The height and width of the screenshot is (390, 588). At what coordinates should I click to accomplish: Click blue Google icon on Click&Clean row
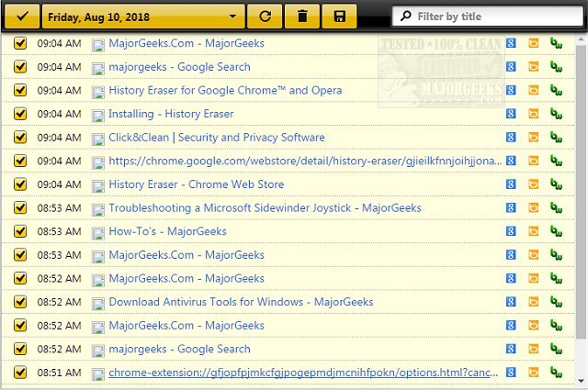pyautogui.click(x=511, y=138)
